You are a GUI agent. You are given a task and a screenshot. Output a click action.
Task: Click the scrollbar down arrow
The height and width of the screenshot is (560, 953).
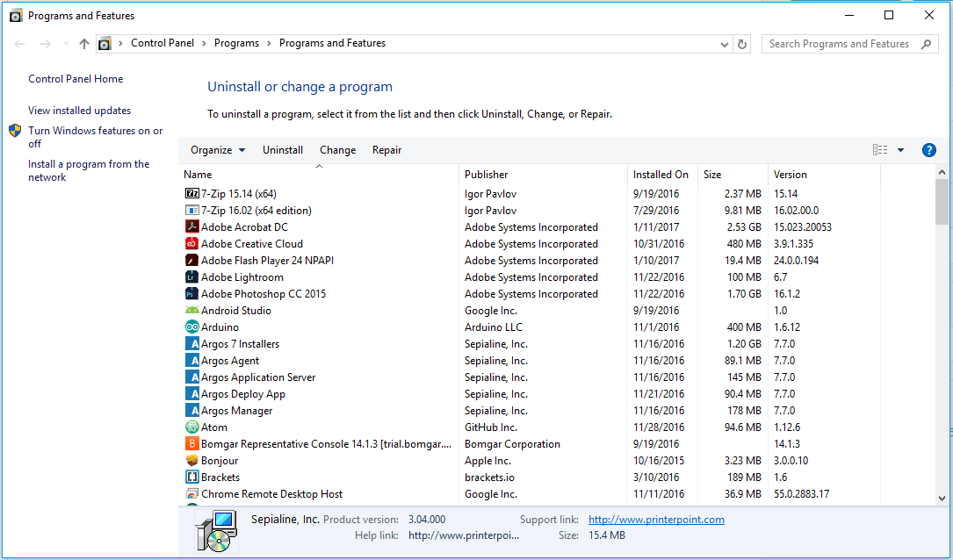click(942, 498)
